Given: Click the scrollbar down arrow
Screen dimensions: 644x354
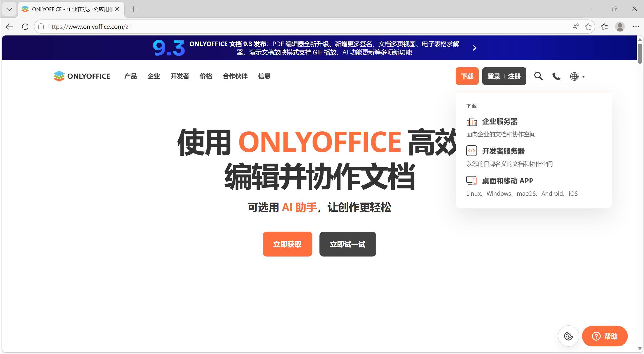Looking at the screenshot, I should click(x=640, y=349).
